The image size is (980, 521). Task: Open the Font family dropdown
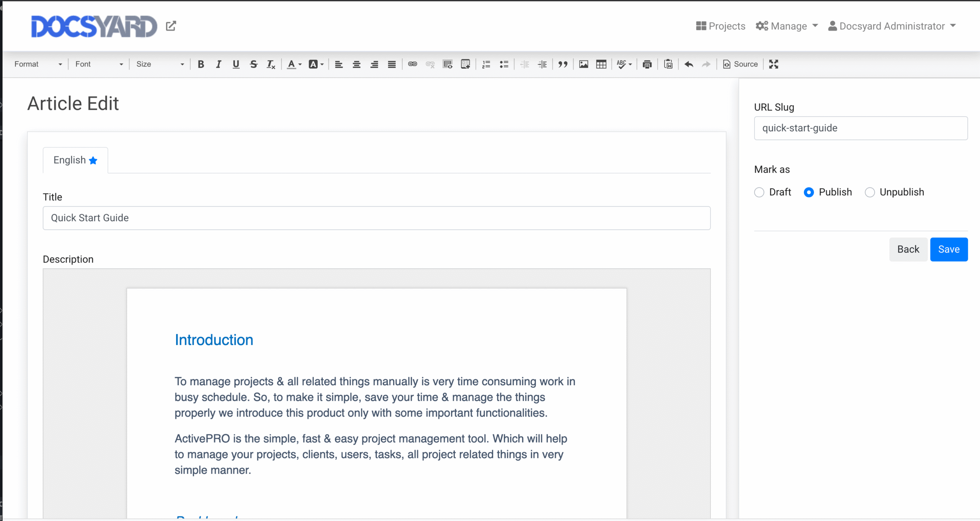[99, 64]
